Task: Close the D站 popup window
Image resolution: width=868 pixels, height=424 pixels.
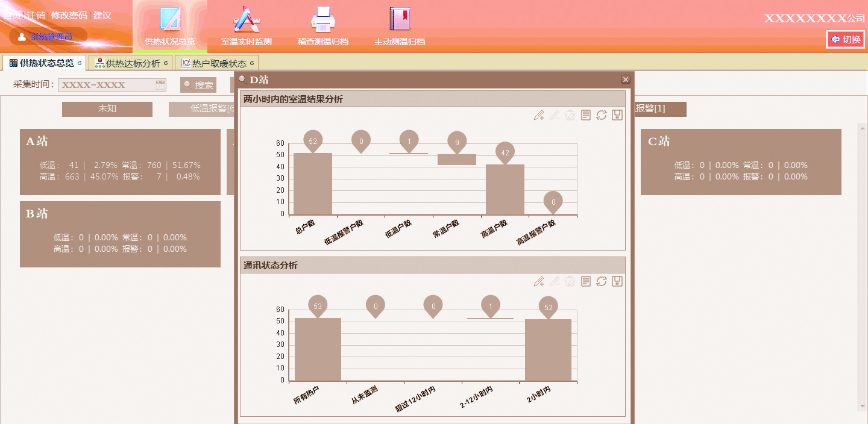Action: pos(626,79)
